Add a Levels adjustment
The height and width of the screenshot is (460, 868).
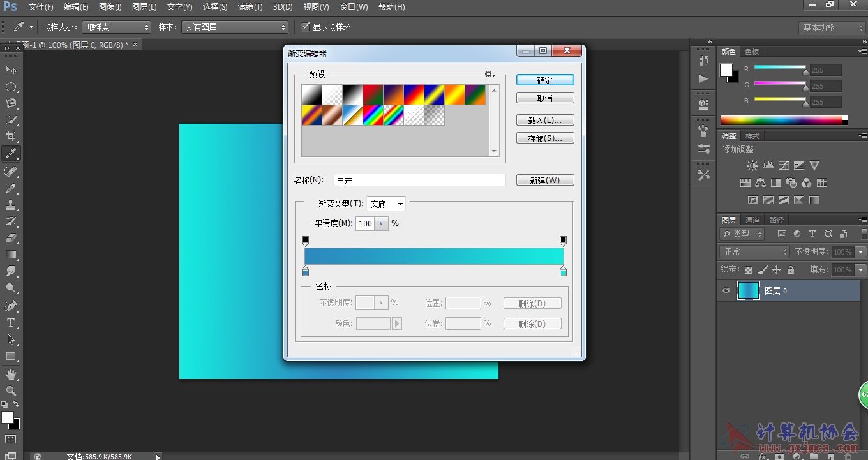tap(768, 166)
